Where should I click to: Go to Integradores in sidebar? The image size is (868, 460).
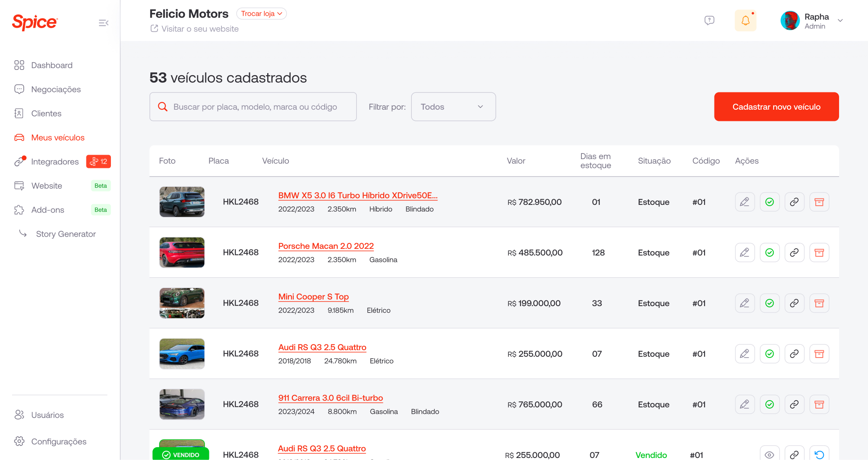coord(55,162)
